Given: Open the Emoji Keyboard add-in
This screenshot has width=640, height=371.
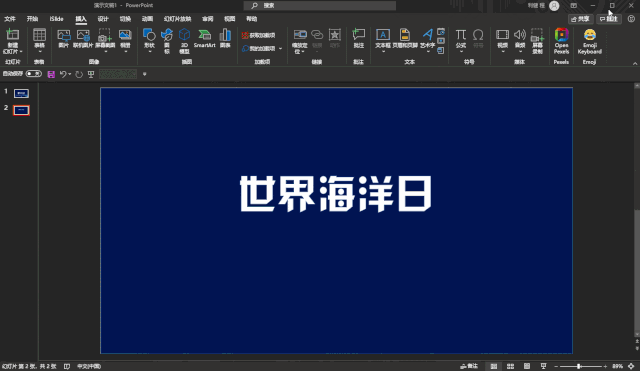Looking at the screenshot, I should pyautogui.click(x=589, y=41).
